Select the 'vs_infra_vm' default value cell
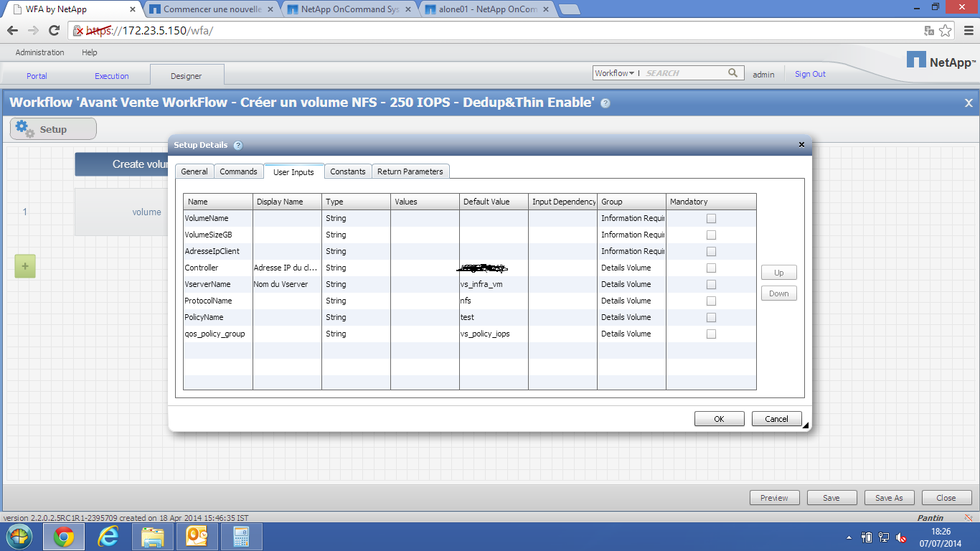This screenshot has width=980, height=551. [x=494, y=284]
